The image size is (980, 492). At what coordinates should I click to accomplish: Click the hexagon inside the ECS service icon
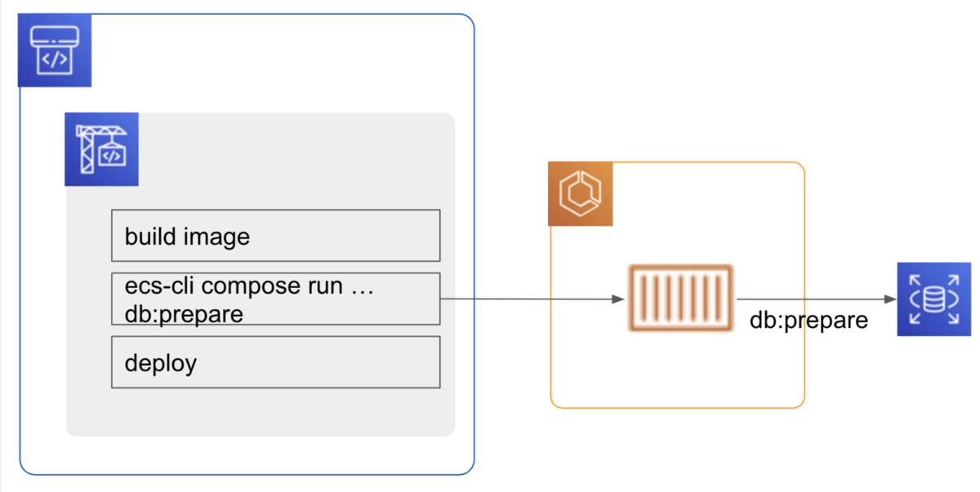(579, 193)
